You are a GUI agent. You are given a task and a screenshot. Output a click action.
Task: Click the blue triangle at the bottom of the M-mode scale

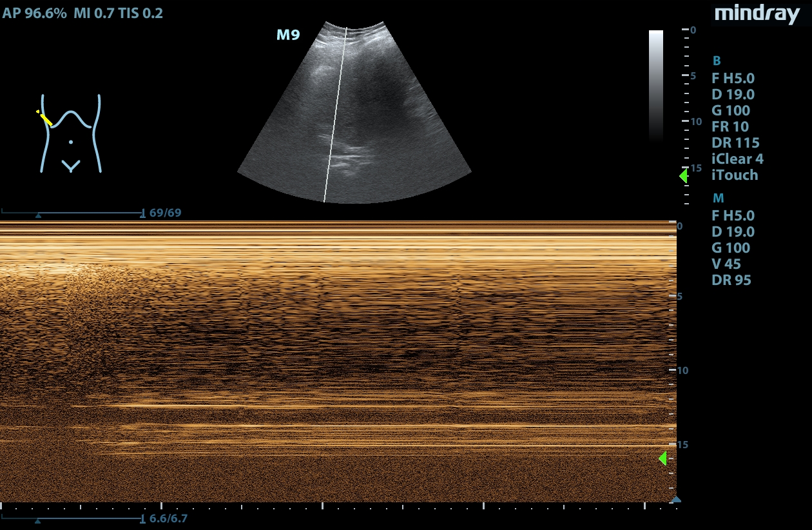pyautogui.click(x=676, y=499)
